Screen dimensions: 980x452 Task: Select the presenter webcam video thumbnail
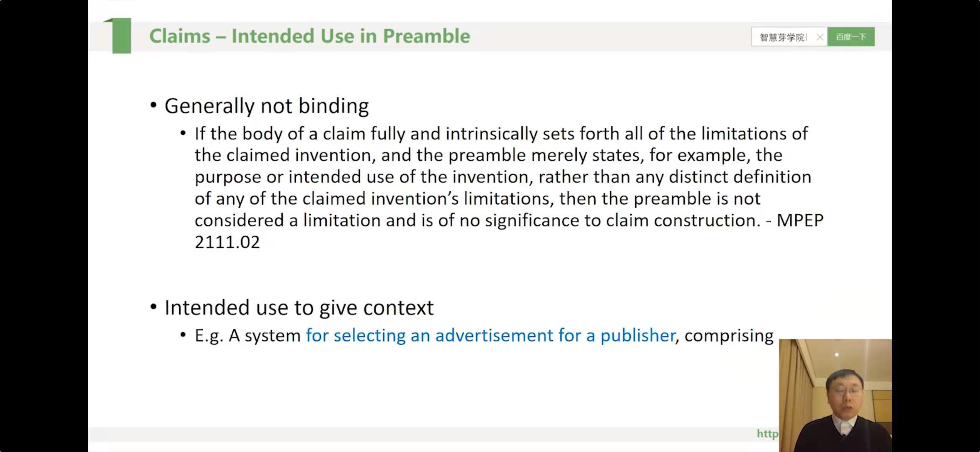click(x=835, y=395)
